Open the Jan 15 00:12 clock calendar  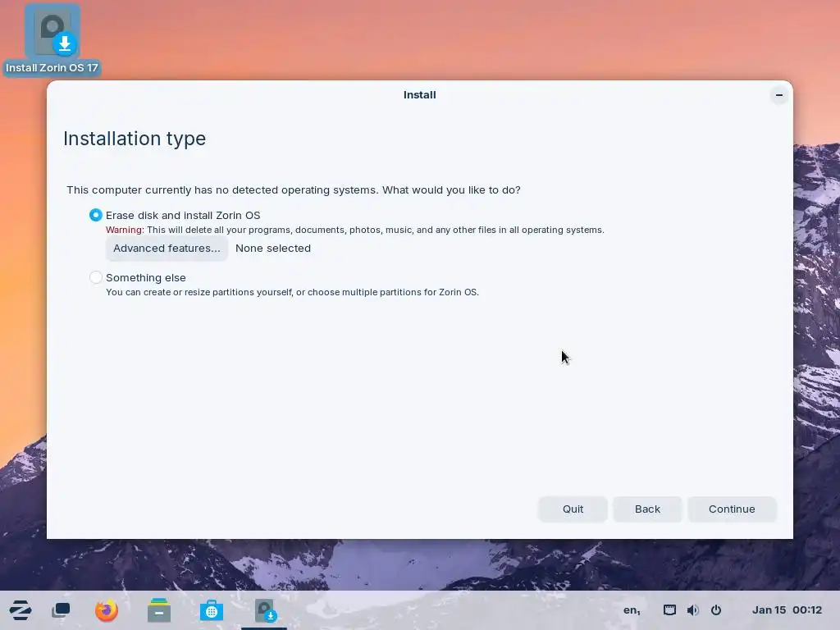coord(787,610)
